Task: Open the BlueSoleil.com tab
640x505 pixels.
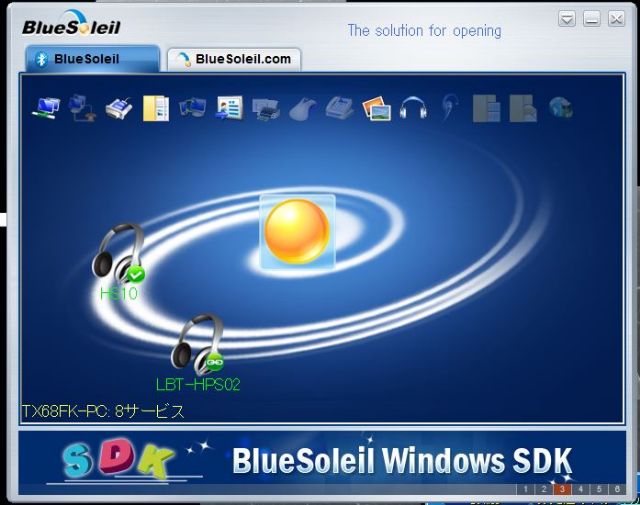Action: (x=234, y=59)
